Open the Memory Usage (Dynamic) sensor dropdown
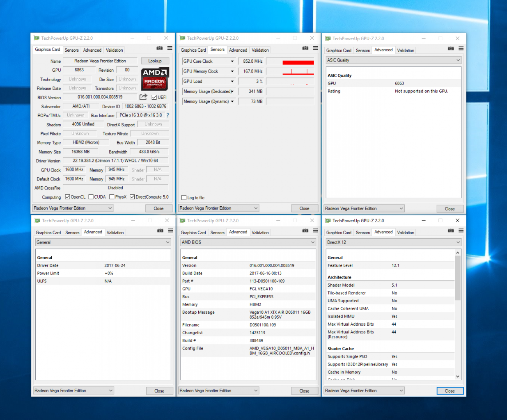The height and width of the screenshot is (420, 507). pyautogui.click(x=232, y=101)
